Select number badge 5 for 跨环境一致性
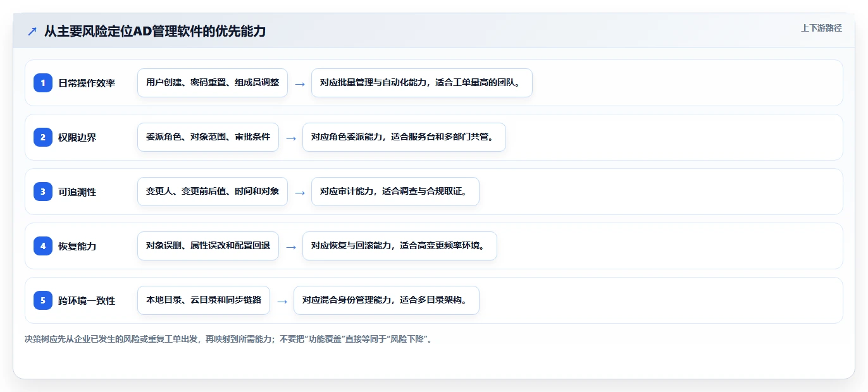868x392 pixels. point(43,300)
